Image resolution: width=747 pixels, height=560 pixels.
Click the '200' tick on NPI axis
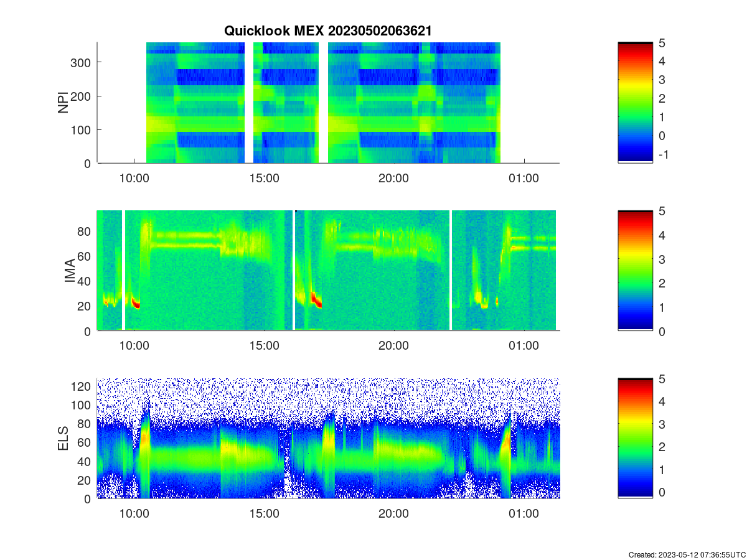(x=82, y=96)
